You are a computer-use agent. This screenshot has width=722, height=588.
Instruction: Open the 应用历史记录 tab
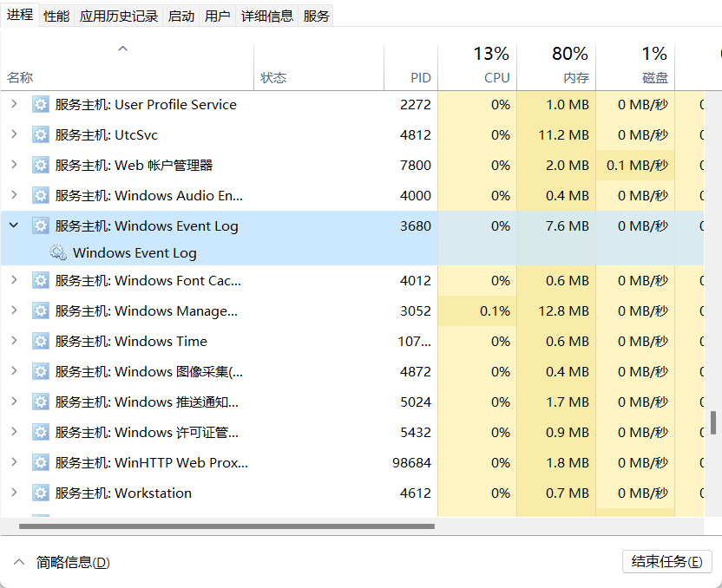pos(118,16)
